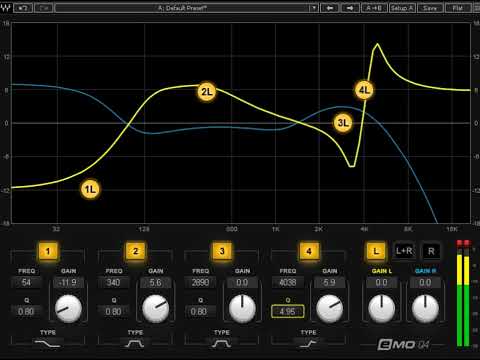Image resolution: width=480 pixels, height=360 pixels.
Task: Click band 1 frequency field showing 54
Action: coord(26,283)
